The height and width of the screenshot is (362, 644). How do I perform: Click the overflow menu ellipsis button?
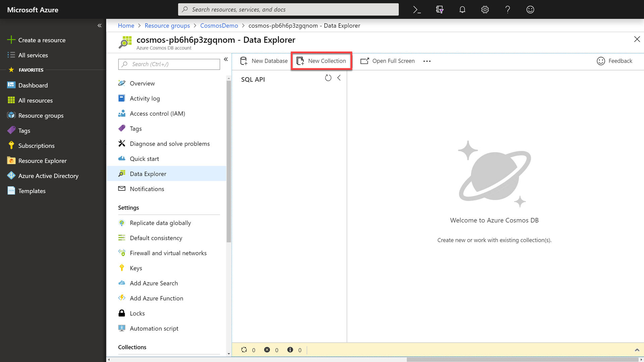click(427, 61)
